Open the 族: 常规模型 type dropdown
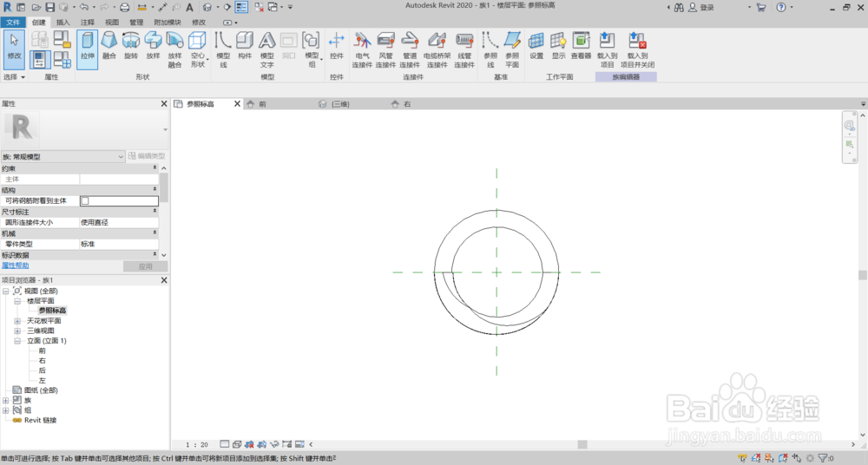Screen dimensions: 868x465 pos(63,157)
